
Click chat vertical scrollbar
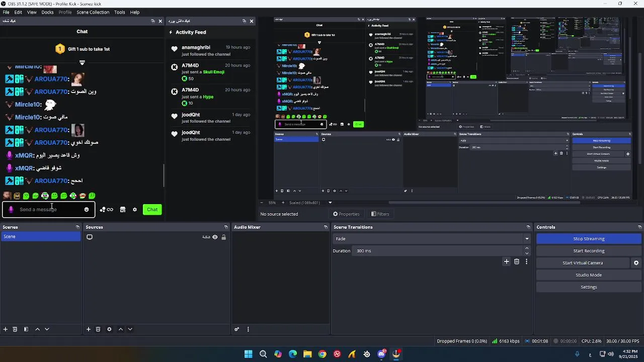pos(164,175)
